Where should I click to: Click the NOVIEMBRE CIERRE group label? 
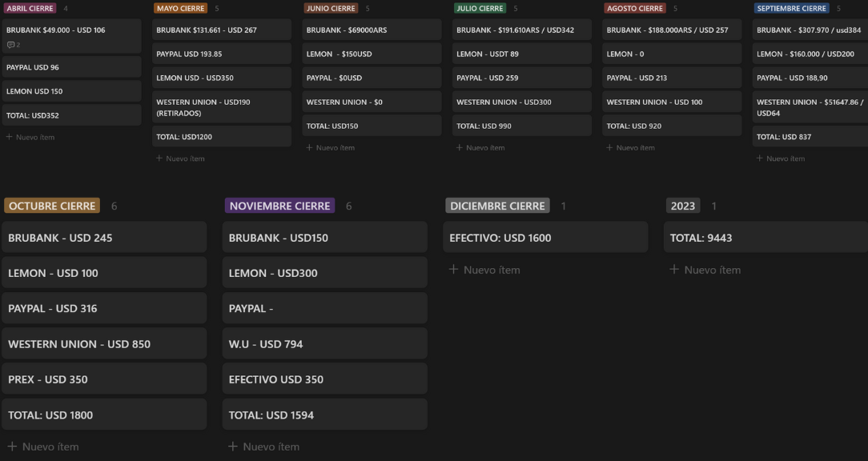tap(279, 206)
